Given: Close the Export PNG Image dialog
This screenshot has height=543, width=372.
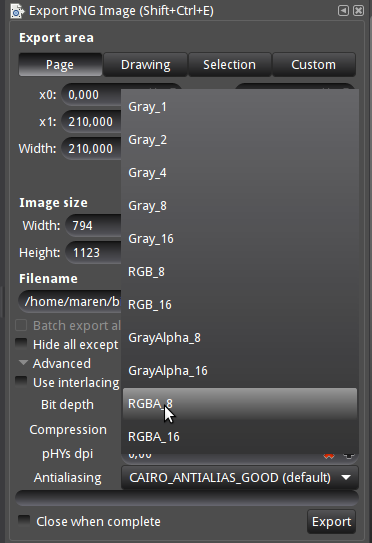Looking at the screenshot, I should coord(358,11).
